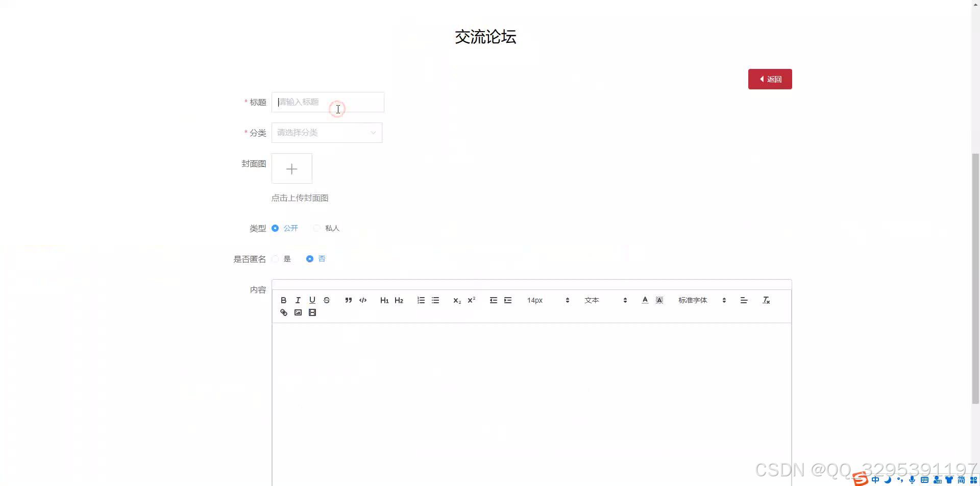Activate the IME microphone voice input

(912, 480)
